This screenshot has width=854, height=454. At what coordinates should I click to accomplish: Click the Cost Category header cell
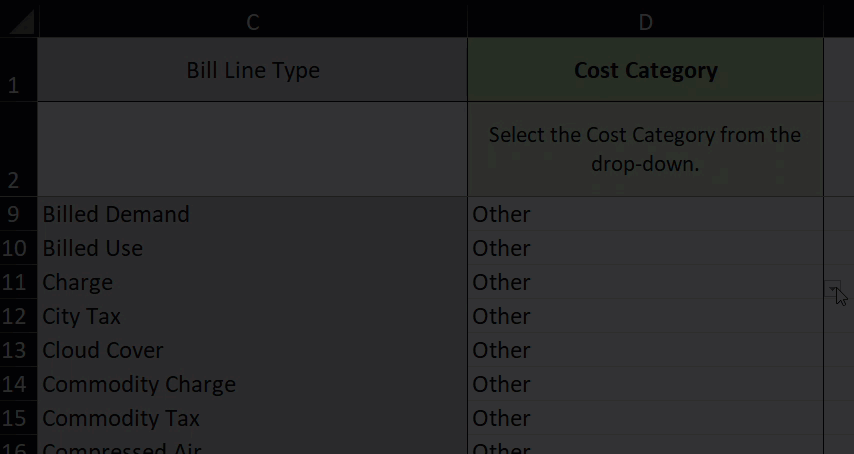(x=645, y=70)
